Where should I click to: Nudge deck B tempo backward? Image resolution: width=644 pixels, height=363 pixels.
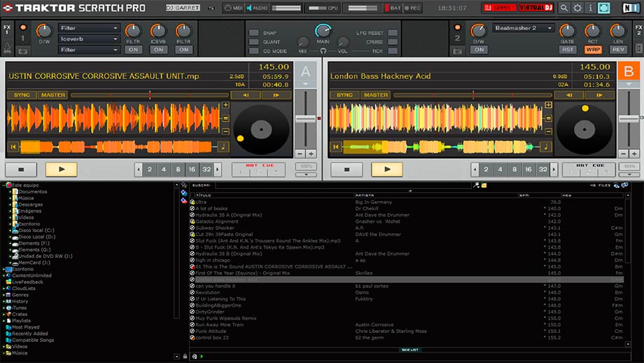pyautogui.click(x=568, y=95)
